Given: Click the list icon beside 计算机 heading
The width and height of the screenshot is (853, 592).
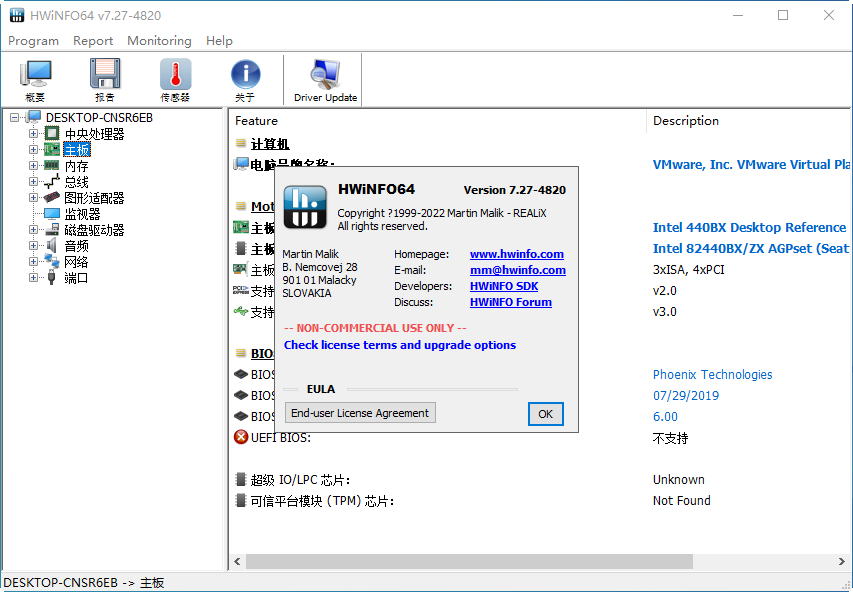Looking at the screenshot, I should (x=240, y=143).
